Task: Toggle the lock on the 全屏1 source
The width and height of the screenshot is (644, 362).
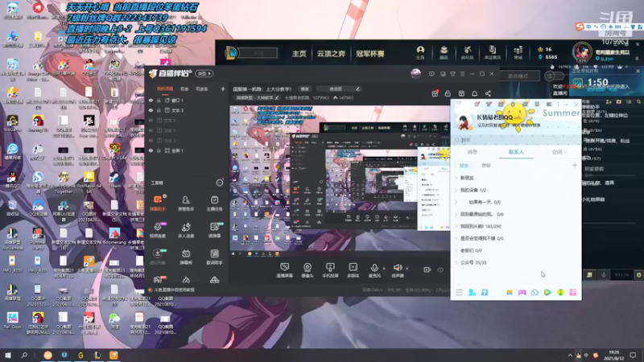Action: (x=159, y=150)
